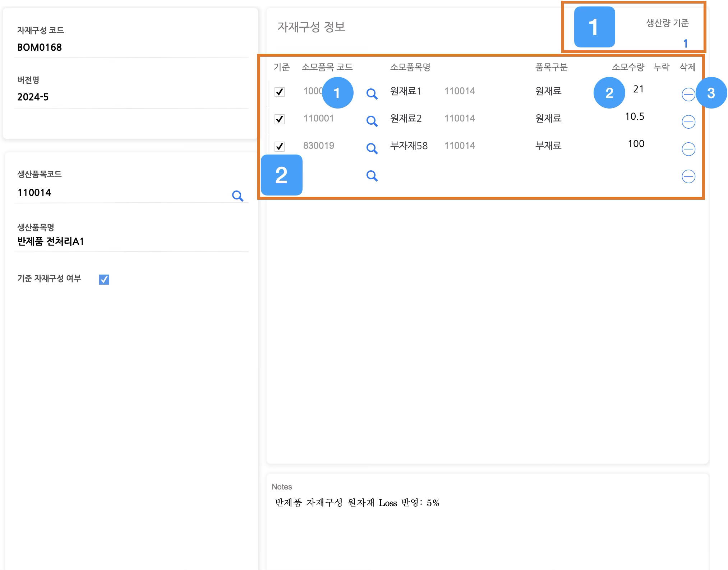Image resolution: width=728 pixels, height=570 pixels.
Task: Click search icon in 부자재58 row
Action: [372, 148]
